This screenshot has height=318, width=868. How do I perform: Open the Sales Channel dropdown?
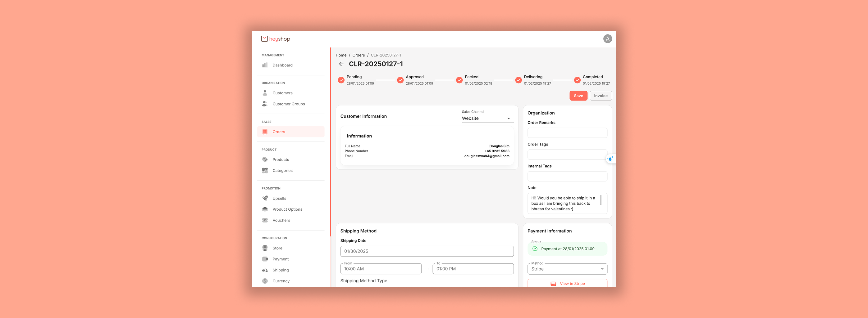pos(487,119)
